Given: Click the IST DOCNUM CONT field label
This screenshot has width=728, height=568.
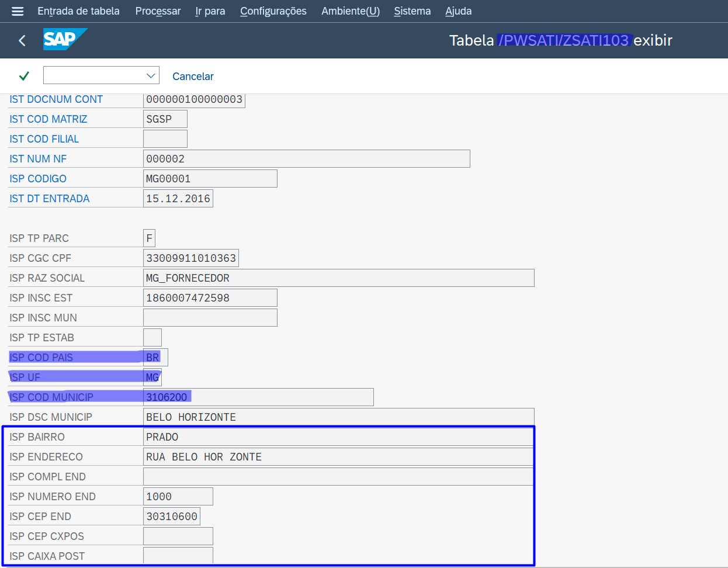Looking at the screenshot, I should [x=56, y=99].
